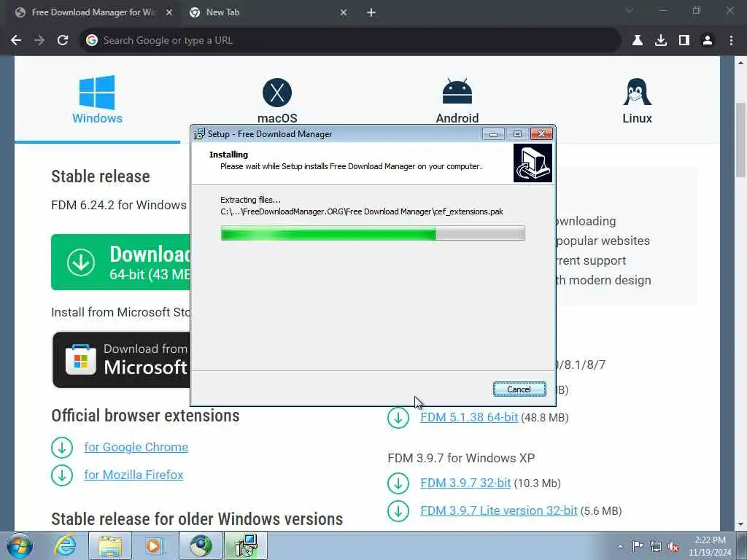Select the Linux platform tab

[x=637, y=99]
